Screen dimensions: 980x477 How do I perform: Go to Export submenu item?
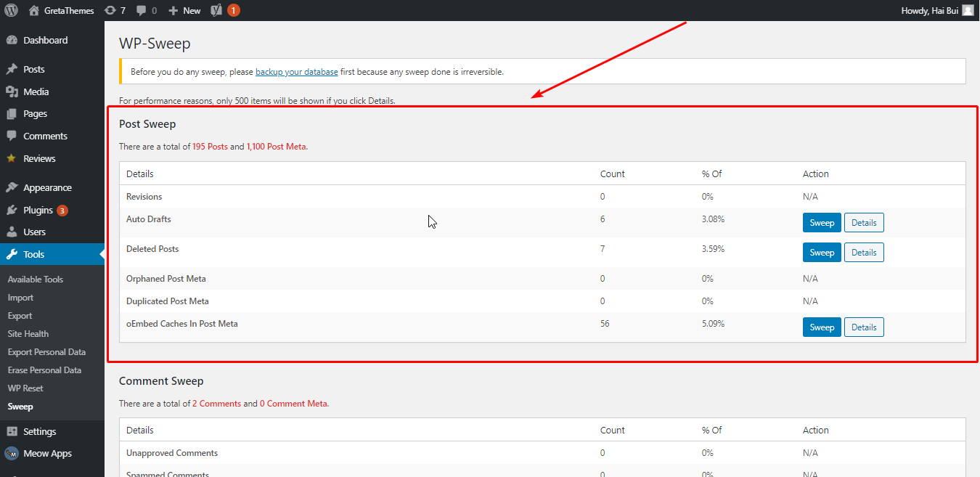[x=20, y=316]
